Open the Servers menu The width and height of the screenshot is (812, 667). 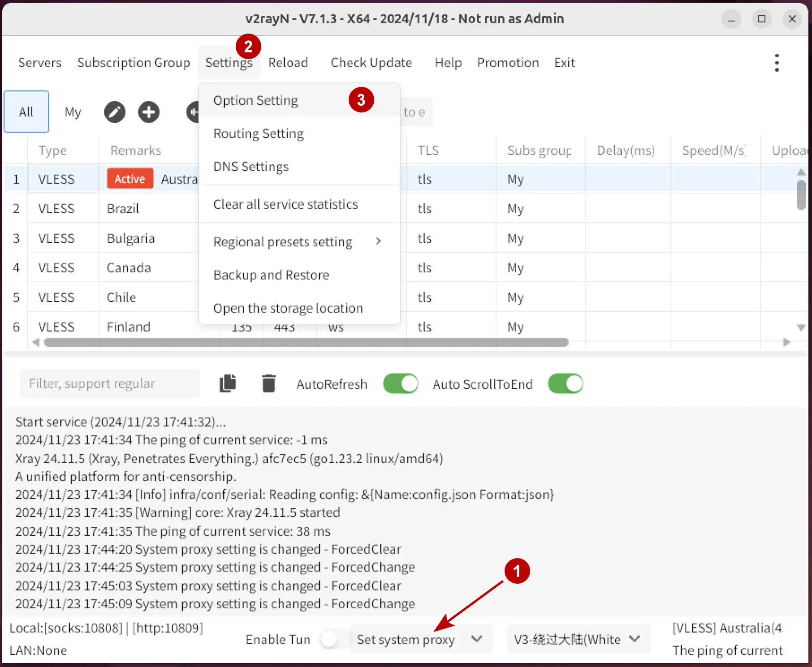coord(39,63)
